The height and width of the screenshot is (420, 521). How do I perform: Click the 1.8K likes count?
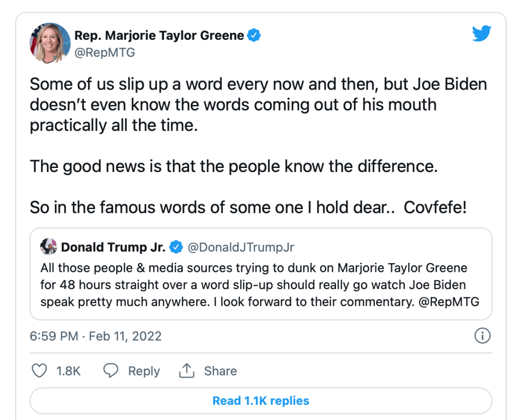(x=68, y=371)
